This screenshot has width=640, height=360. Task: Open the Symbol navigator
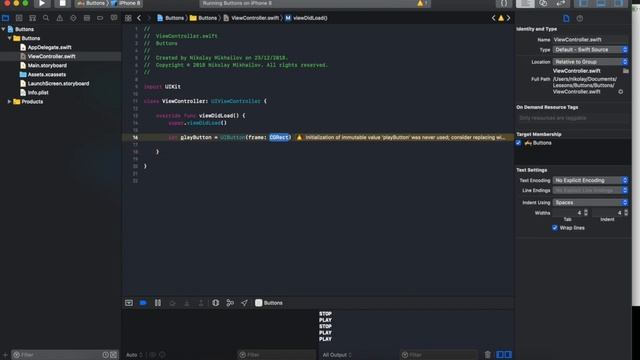pyautogui.click(x=32, y=18)
